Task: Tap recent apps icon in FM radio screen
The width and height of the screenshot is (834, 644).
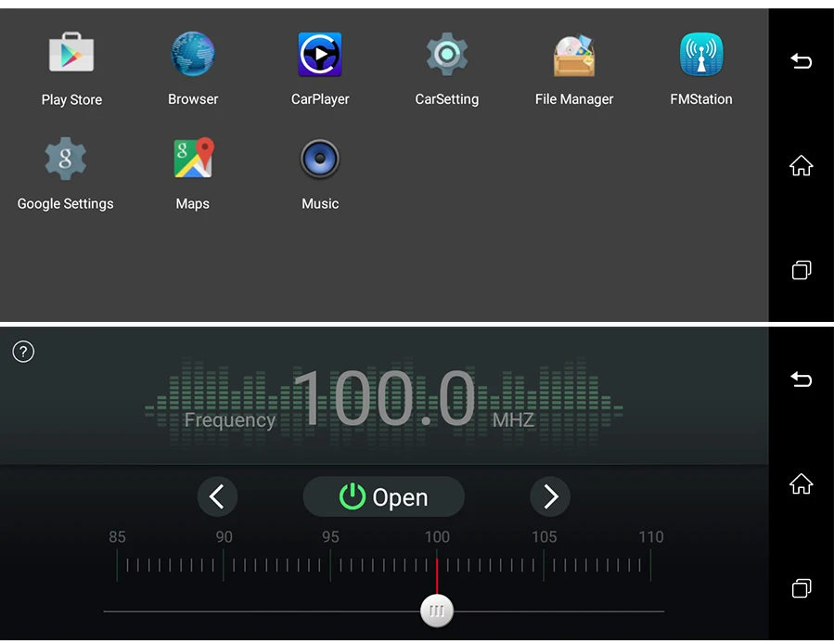Action: click(x=801, y=588)
